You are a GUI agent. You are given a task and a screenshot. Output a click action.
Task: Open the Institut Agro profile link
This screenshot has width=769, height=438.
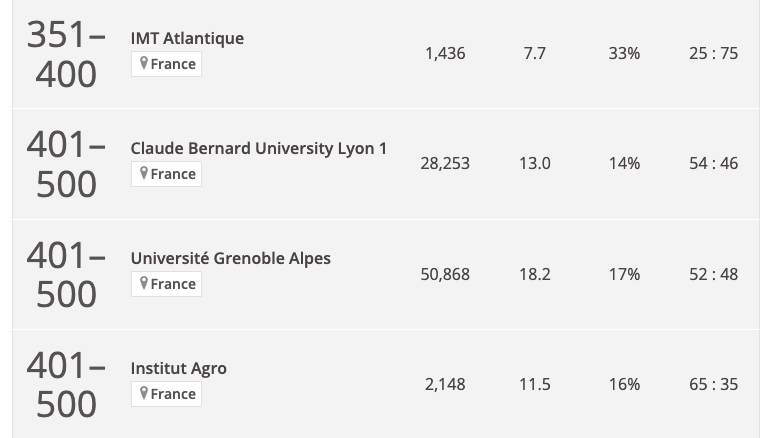click(x=179, y=369)
